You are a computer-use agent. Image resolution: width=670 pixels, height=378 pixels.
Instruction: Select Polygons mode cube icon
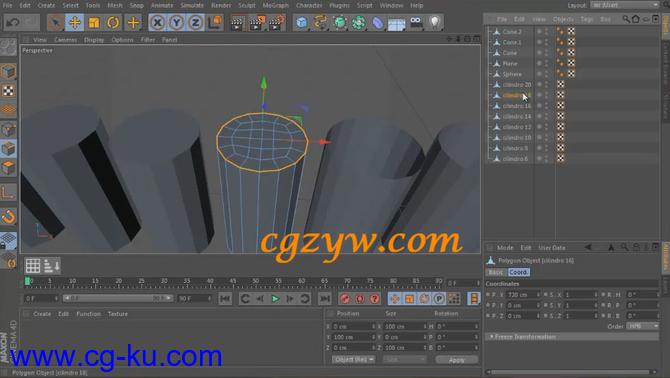point(8,167)
